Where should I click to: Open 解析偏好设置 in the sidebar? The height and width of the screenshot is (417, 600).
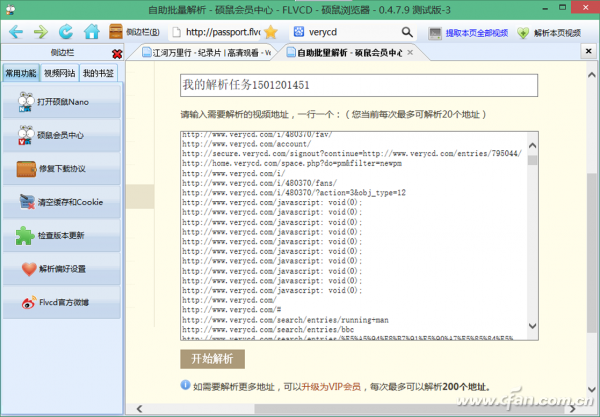[x=62, y=269]
